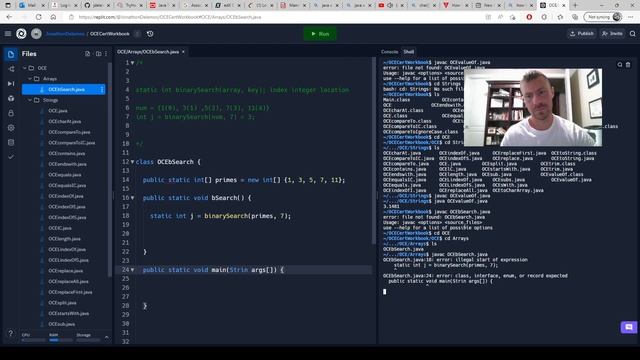
Task: Click the file tree vertical scrollbar
Action: (110, 169)
